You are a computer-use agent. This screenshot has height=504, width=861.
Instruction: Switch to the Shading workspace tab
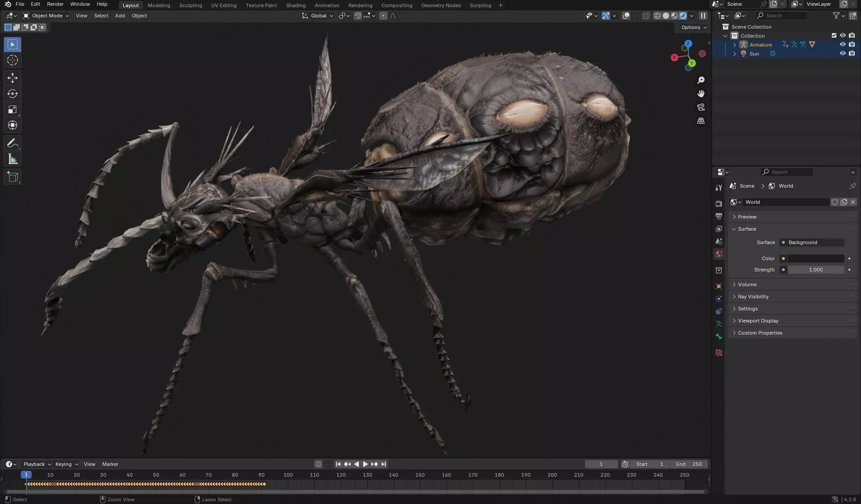pyautogui.click(x=296, y=5)
